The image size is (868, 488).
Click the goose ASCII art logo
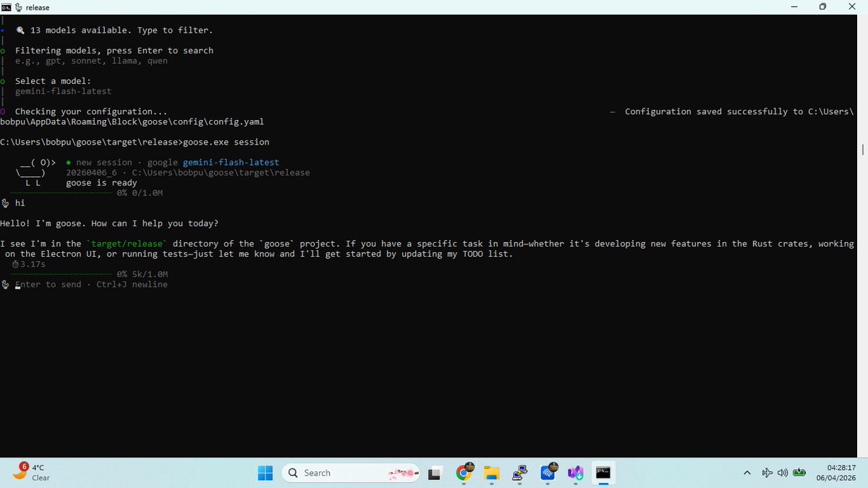click(x=35, y=173)
